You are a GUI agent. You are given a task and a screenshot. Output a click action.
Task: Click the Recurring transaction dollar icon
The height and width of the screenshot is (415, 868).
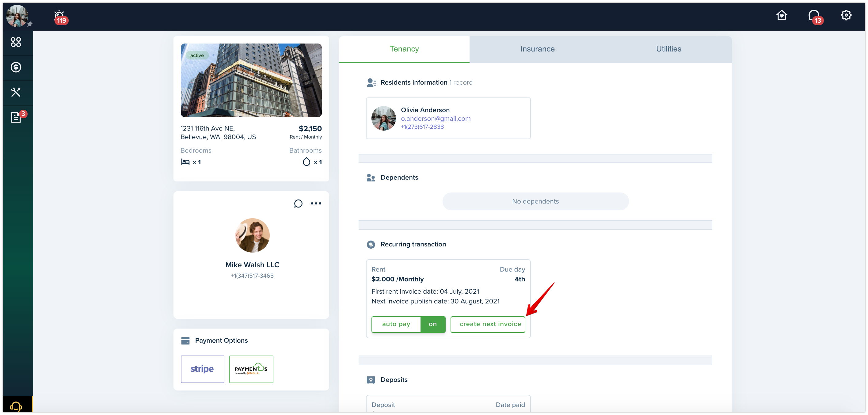(371, 245)
